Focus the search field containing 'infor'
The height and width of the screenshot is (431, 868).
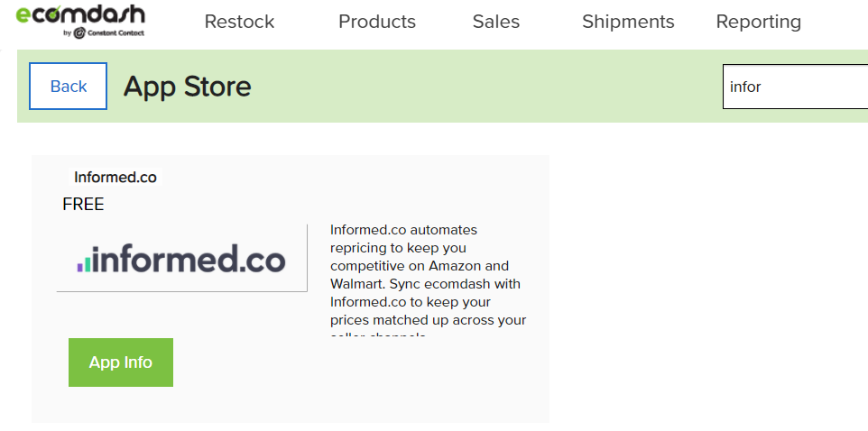point(795,87)
